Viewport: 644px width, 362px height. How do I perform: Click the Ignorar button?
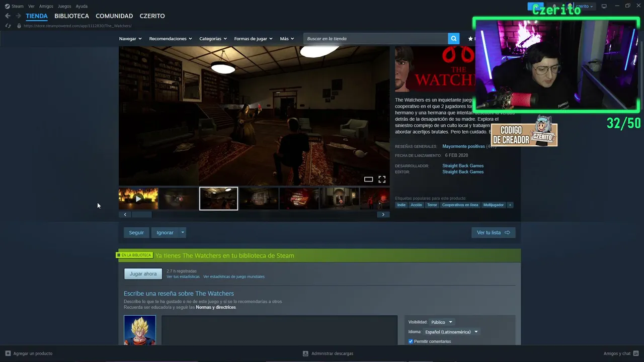point(165,232)
